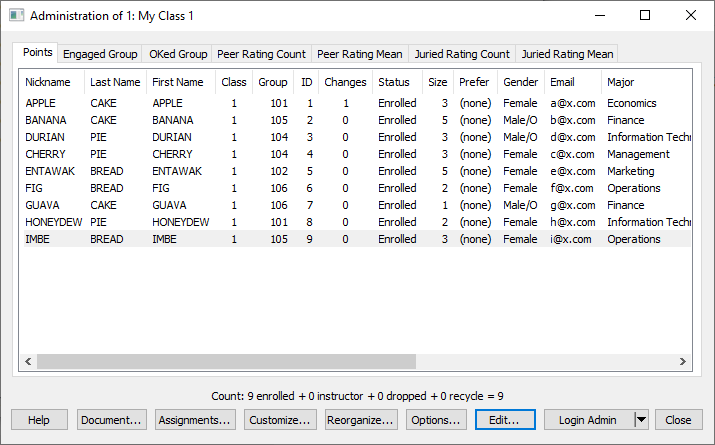Viewport: 715px width, 445px height.
Task: Sort by Nickname column header
Action: (x=48, y=82)
